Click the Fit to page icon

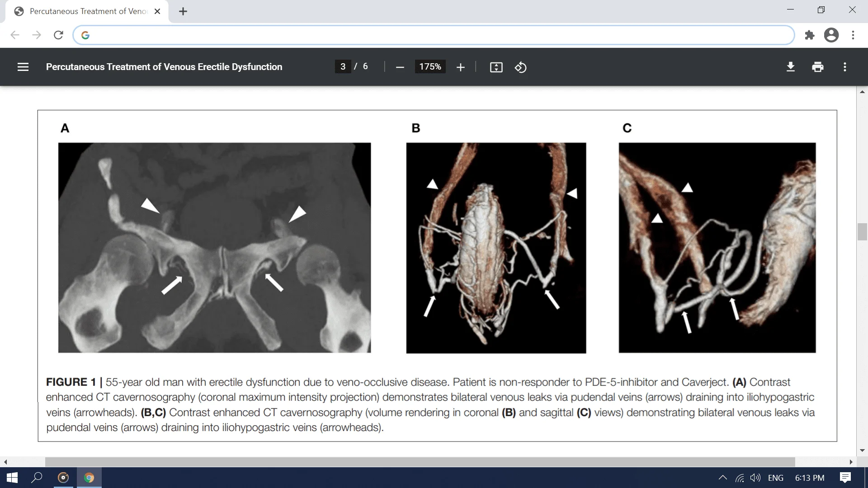[x=496, y=67]
